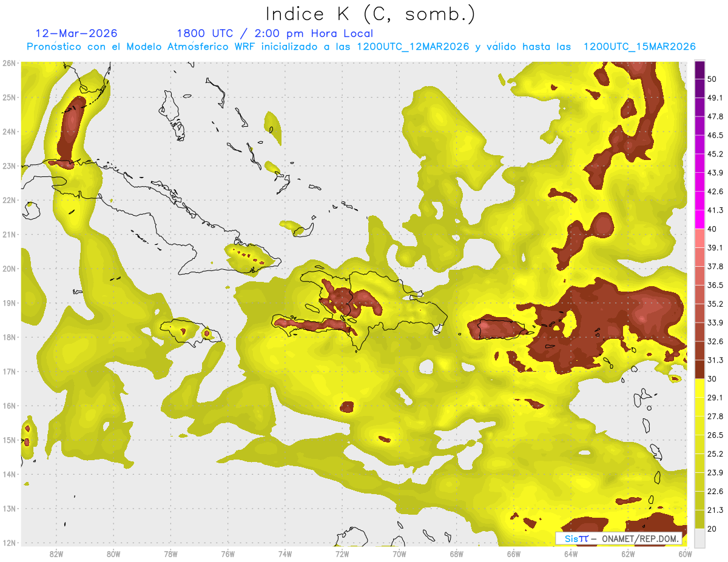Click the latitude label "18N"
This screenshot has height=562, width=728.
click(9, 337)
